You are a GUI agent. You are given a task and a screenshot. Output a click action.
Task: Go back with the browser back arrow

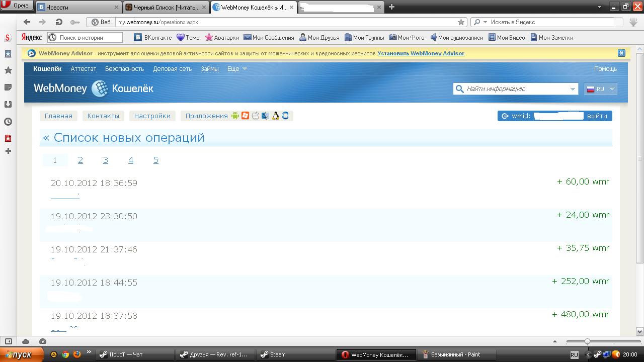[x=27, y=22]
